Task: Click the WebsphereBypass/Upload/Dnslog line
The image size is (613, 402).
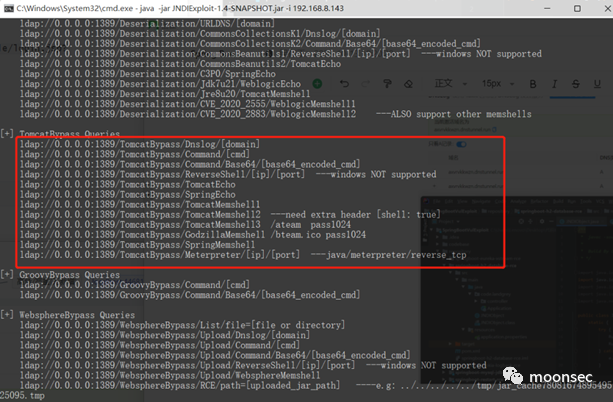Action: tap(165, 335)
